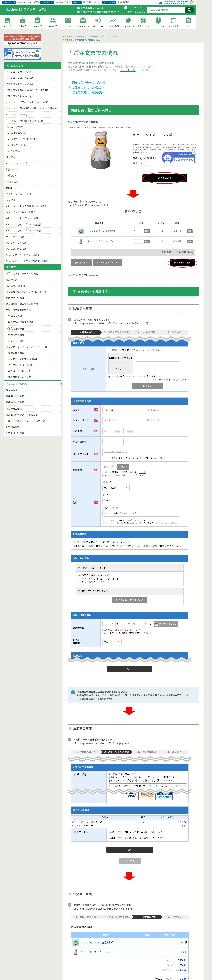Open the 配送希望時間帯 dropdown
This screenshot has height=980, width=212.
click(x=112, y=641)
